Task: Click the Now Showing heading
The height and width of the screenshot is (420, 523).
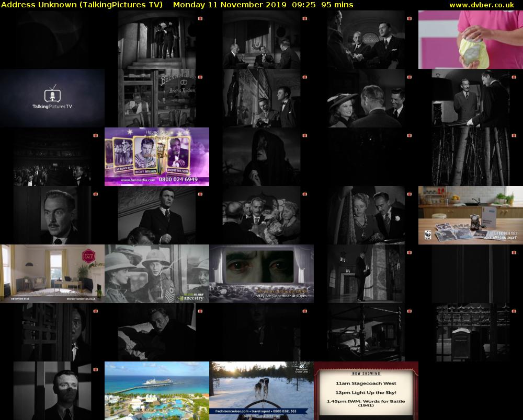Action: coord(366,374)
